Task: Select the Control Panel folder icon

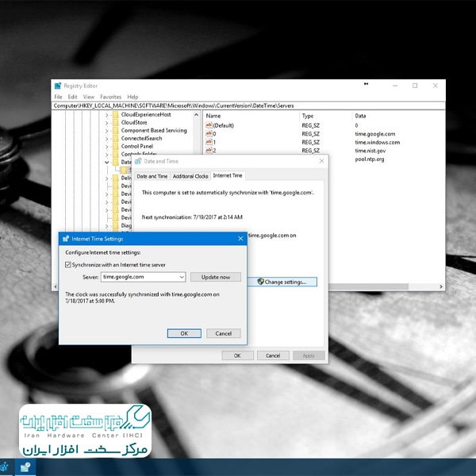Action: coord(115,146)
